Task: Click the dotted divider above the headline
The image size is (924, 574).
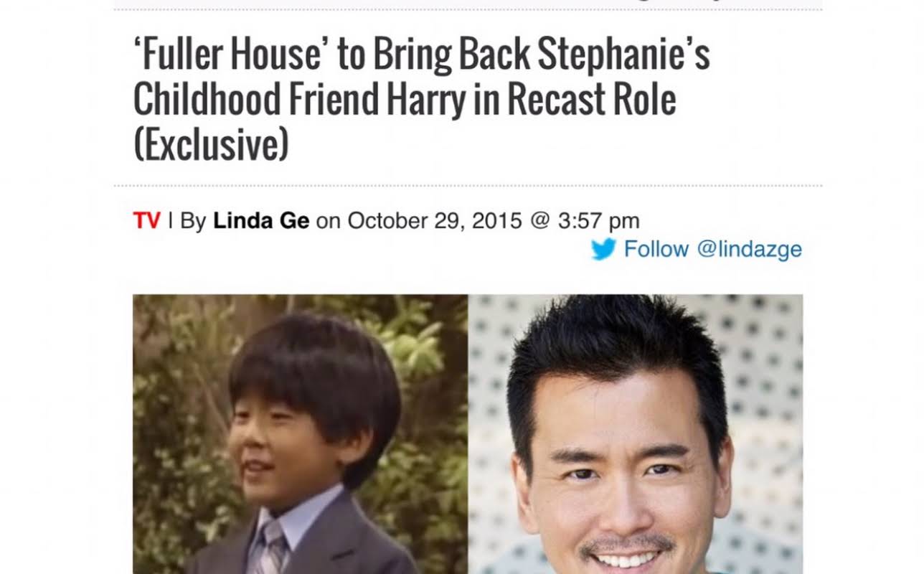Action: pos(468,9)
